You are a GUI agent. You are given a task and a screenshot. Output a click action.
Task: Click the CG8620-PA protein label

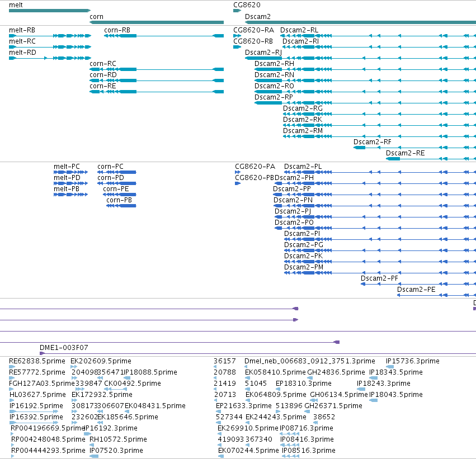[255, 167]
